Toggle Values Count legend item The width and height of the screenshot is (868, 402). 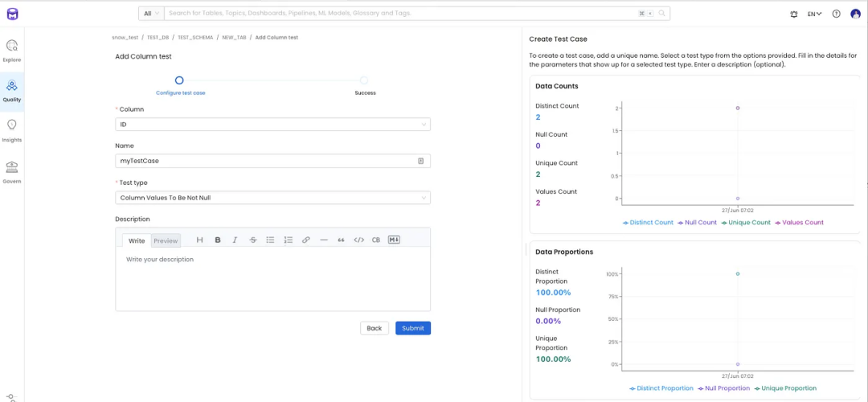[798, 223]
